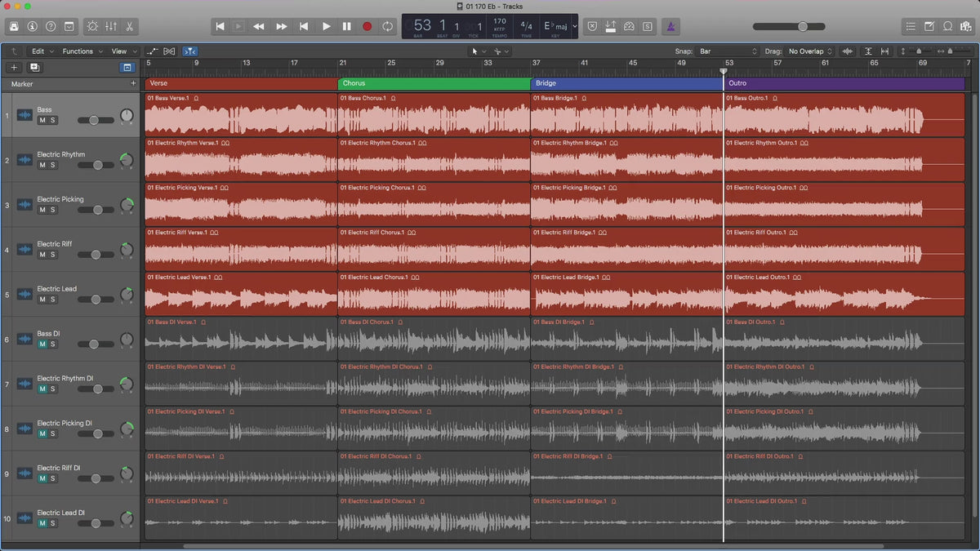Click the add new track plus button

14,68
